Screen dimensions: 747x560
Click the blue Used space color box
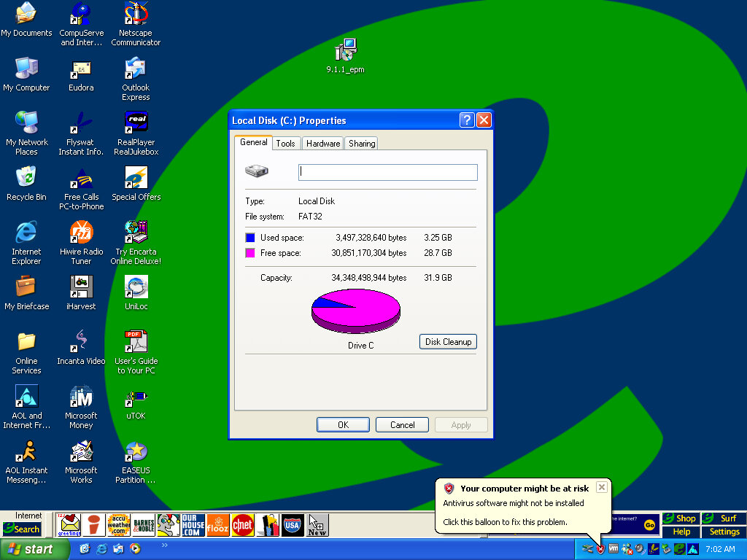pos(250,238)
